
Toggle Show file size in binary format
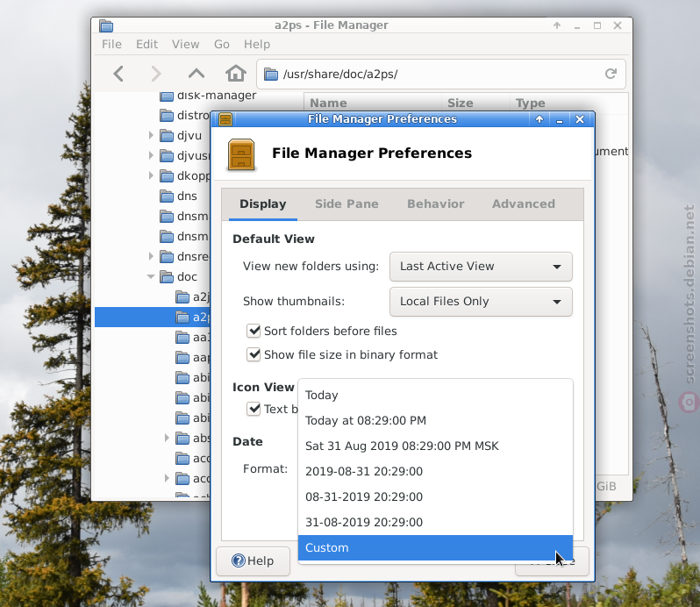tap(254, 354)
